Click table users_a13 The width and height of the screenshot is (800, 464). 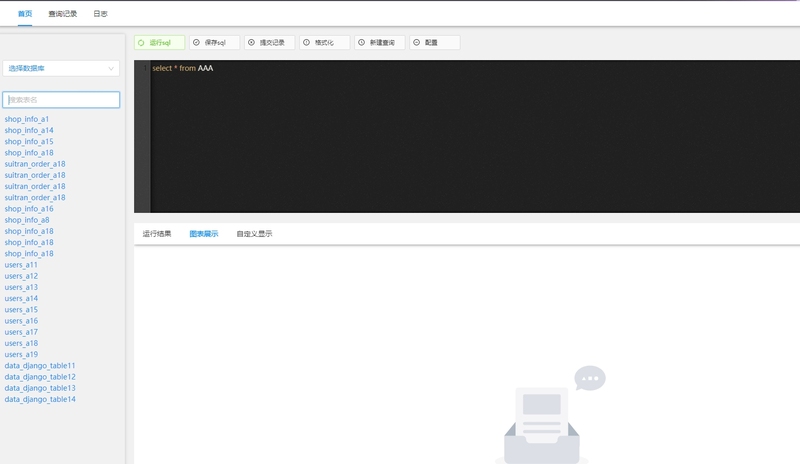(21, 287)
